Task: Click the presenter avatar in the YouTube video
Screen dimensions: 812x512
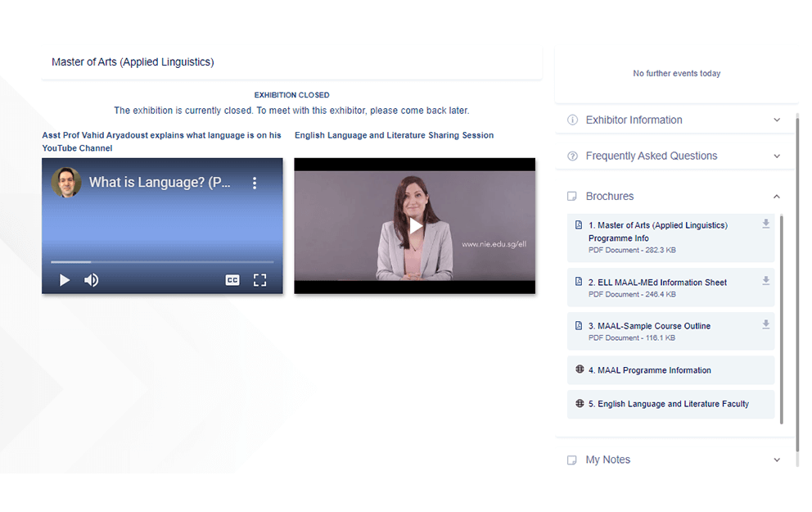Action: pyautogui.click(x=66, y=183)
